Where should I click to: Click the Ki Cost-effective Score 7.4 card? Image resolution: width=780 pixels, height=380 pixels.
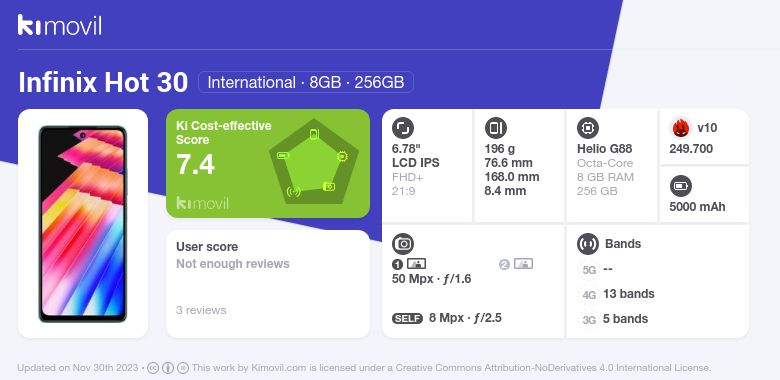point(268,163)
